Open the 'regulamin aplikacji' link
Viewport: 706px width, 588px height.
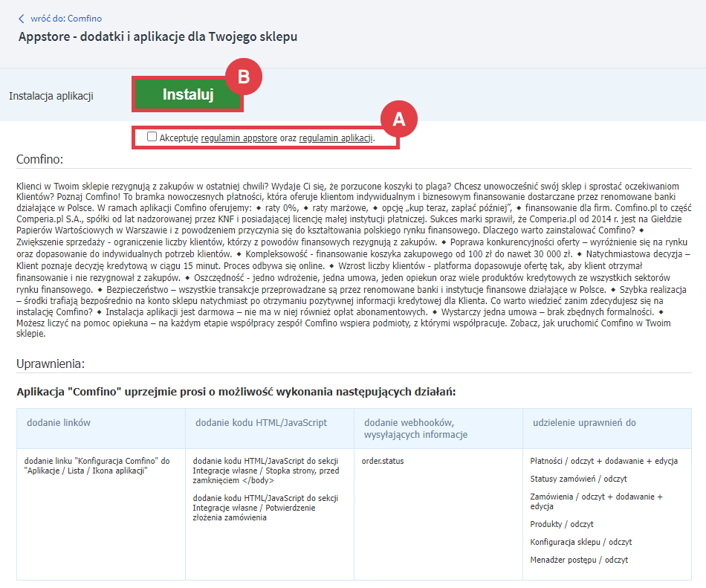[336, 138]
